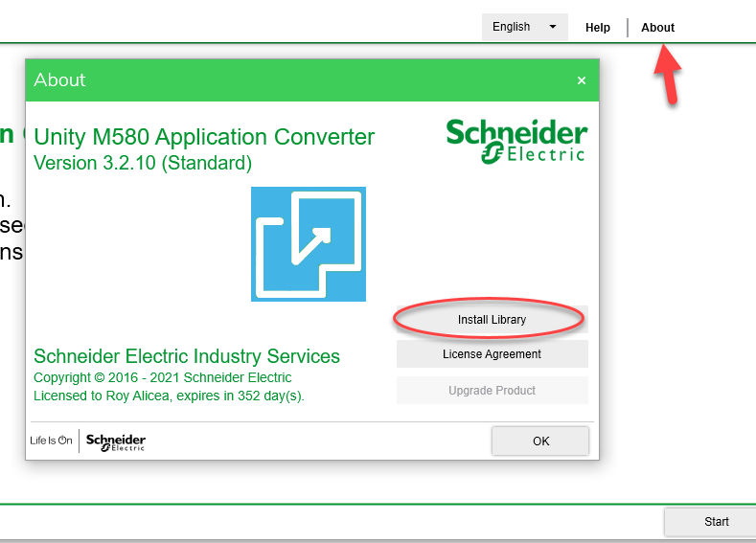
Task: Open the English language dropdown
Action: 524,27
